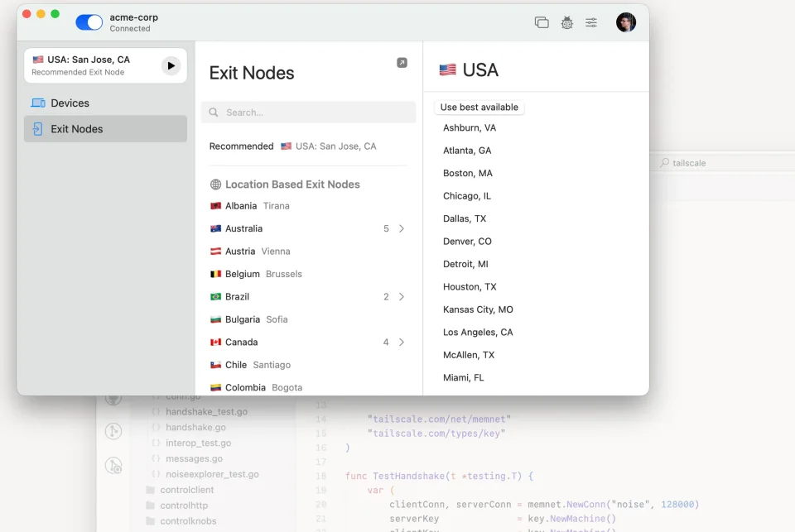Choose Denver, CO exit node
Viewport: 795px width, 532px height.
click(467, 241)
